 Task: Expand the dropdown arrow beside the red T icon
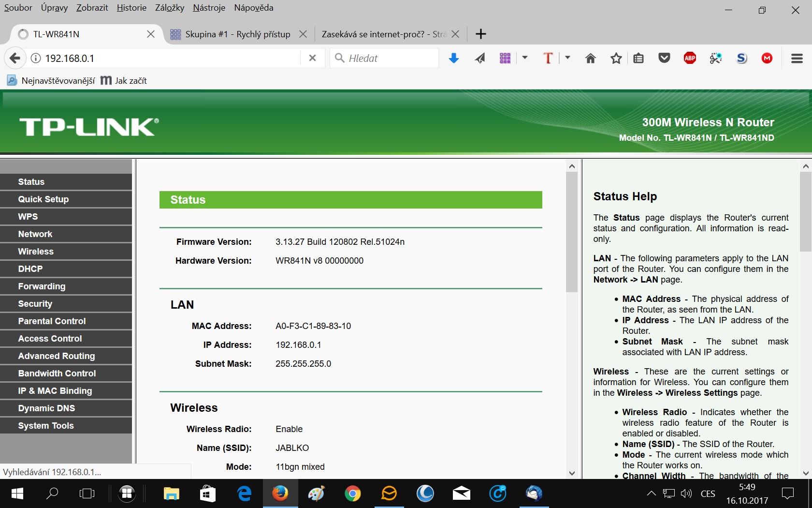(x=568, y=58)
